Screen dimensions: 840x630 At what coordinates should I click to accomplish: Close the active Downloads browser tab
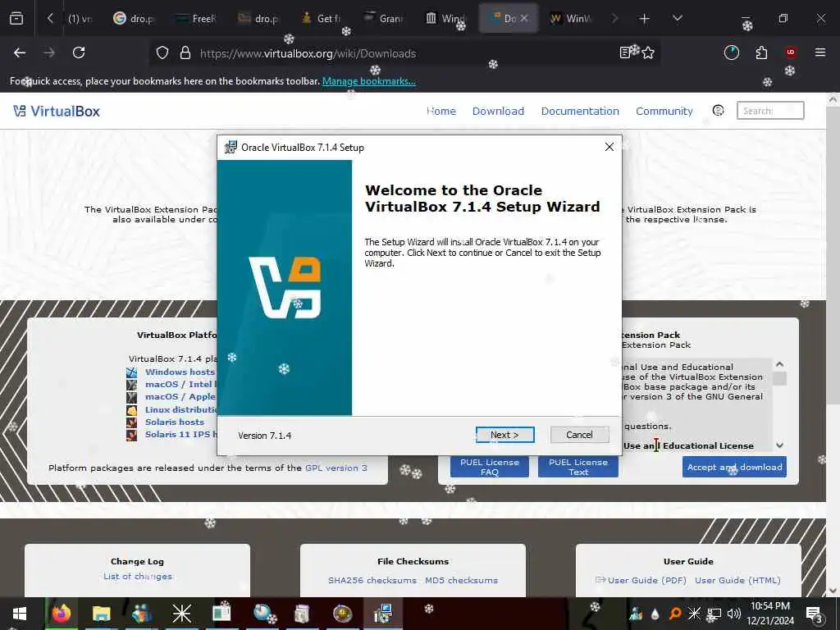click(524, 18)
